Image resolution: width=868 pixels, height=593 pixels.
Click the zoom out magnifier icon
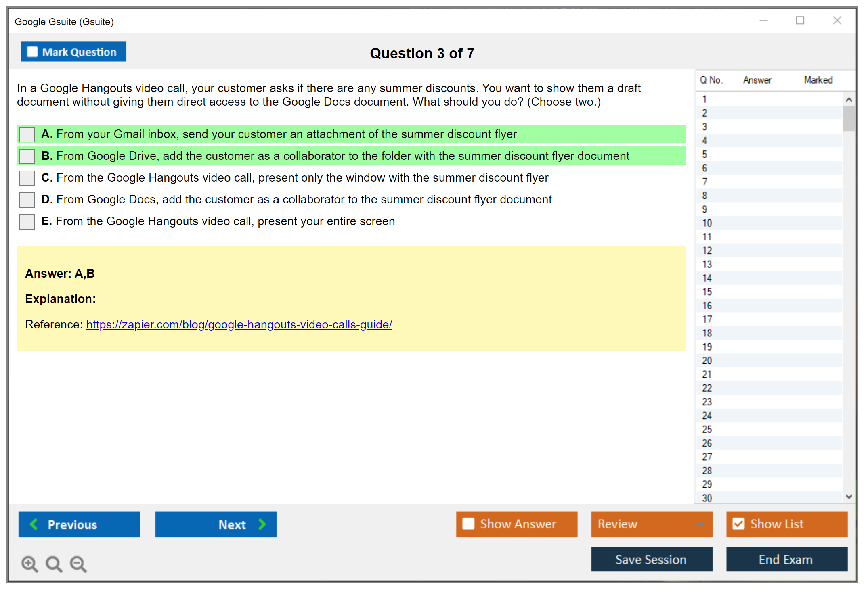[78, 564]
